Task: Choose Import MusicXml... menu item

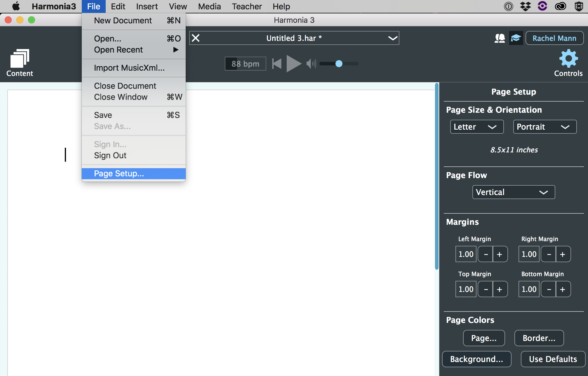Action: pos(134,68)
